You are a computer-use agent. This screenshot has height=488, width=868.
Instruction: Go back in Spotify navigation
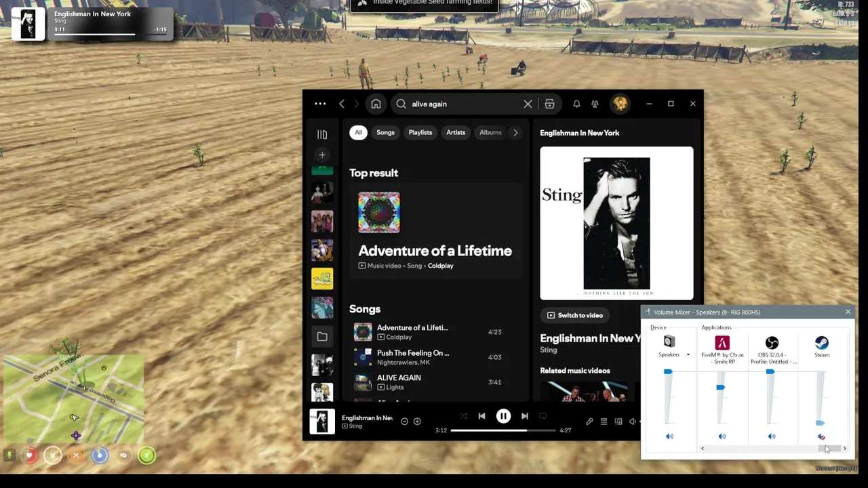pyautogui.click(x=342, y=104)
